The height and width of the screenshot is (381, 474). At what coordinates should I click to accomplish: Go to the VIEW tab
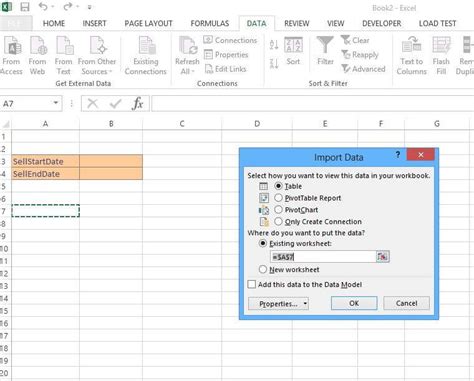(x=335, y=23)
